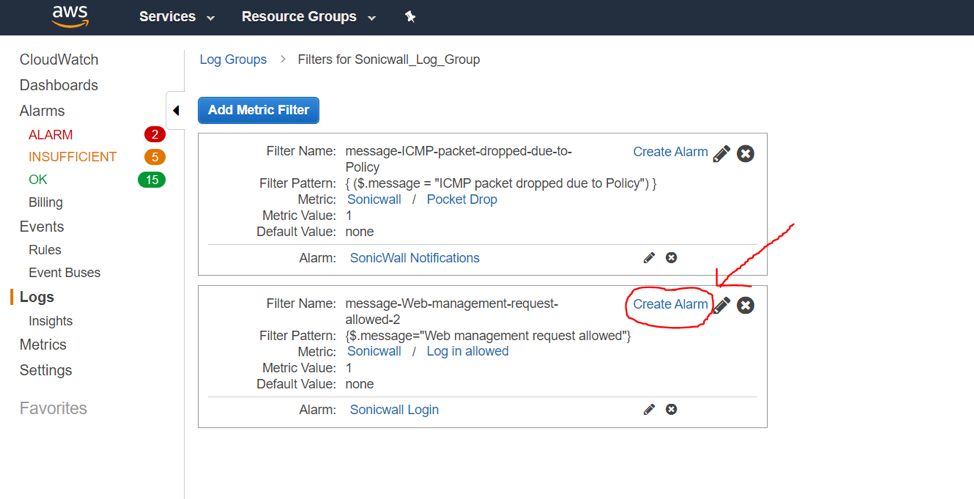Open Rules under Events
The width and height of the screenshot is (974, 499).
click(45, 249)
